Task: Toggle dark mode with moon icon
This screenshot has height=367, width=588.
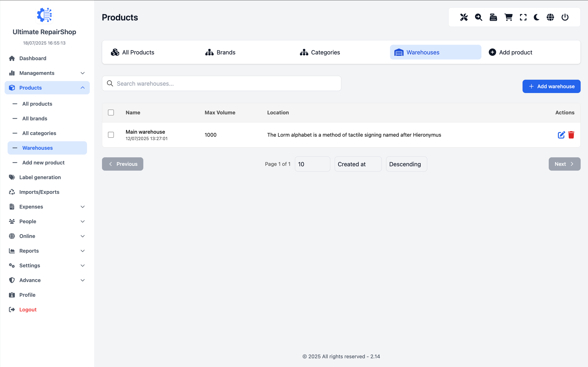Action: tap(536, 17)
